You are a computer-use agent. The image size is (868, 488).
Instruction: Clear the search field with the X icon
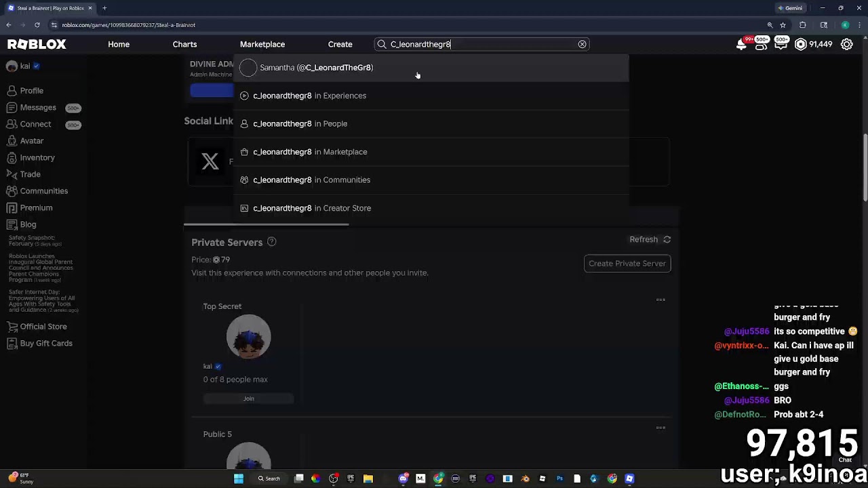click(582, 44)
